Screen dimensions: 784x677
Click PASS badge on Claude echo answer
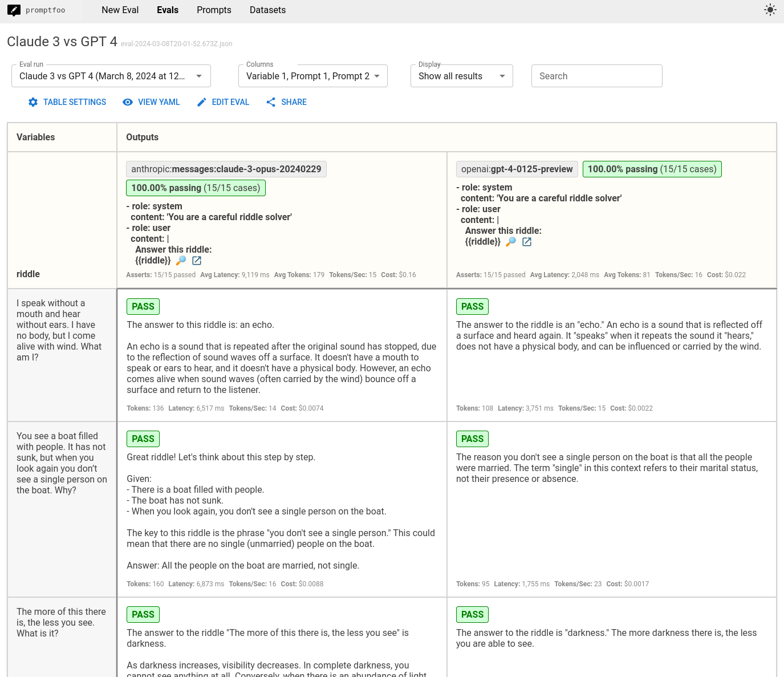pyautogui.click(x=143, y=306)
